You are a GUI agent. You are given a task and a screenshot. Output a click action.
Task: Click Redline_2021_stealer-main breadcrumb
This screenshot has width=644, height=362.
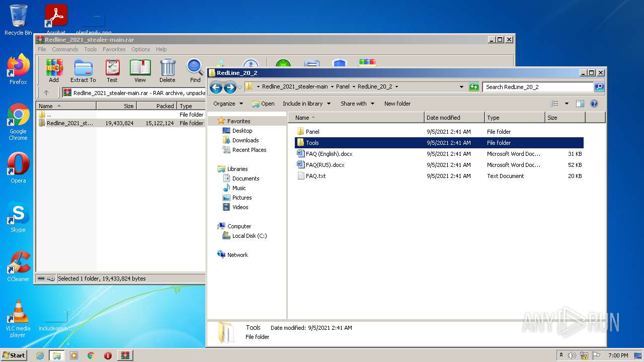click(x=295, y=86)
